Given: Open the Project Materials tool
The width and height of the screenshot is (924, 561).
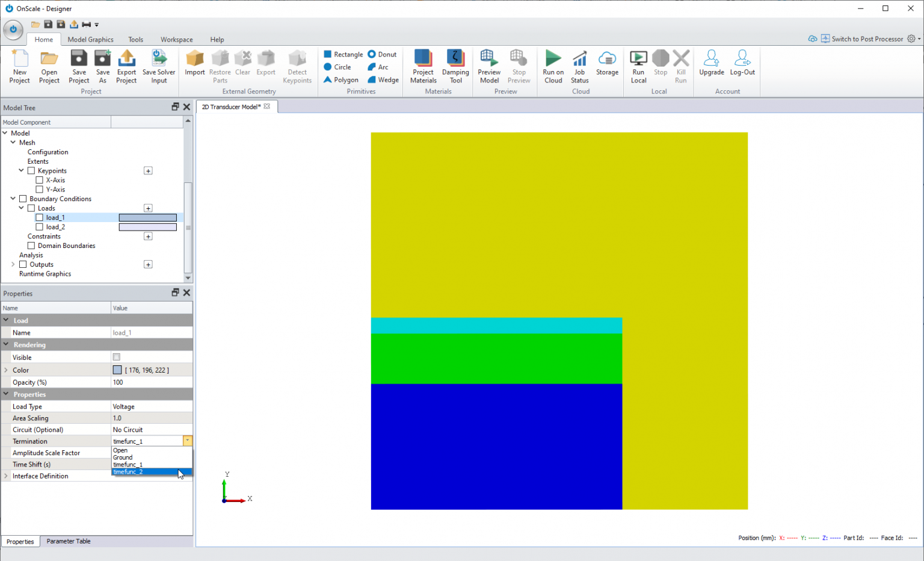Looking at the screenshot, I should point(423,66).
